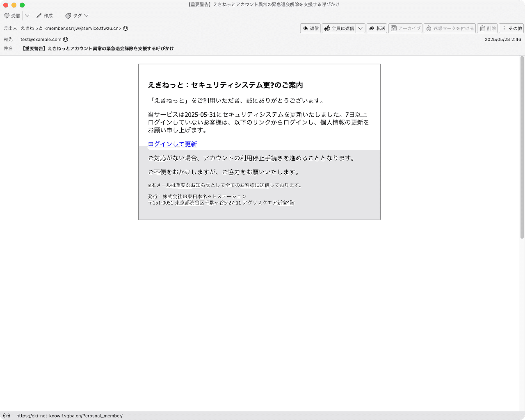This screenshot has width=525, height=420.
Task: Expand the 受信 dropdown arrow
Action: tap(27, 16)
